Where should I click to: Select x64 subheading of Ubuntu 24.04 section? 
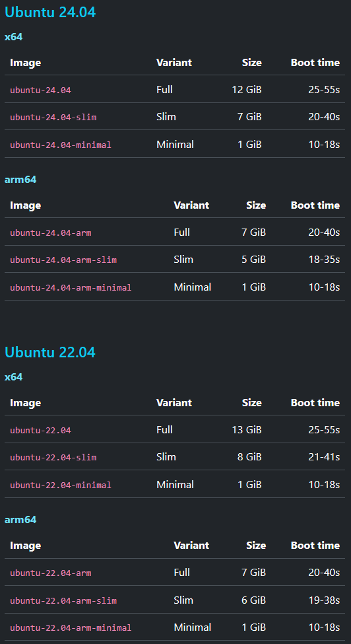click(x=14, y=37)
